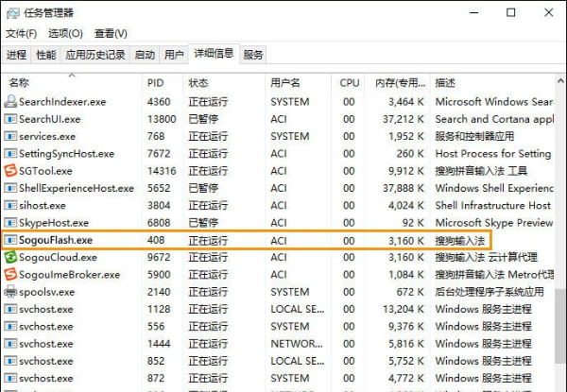Click the NETWOR... user name cell
The image size is (567, 392).
point(297,344)
